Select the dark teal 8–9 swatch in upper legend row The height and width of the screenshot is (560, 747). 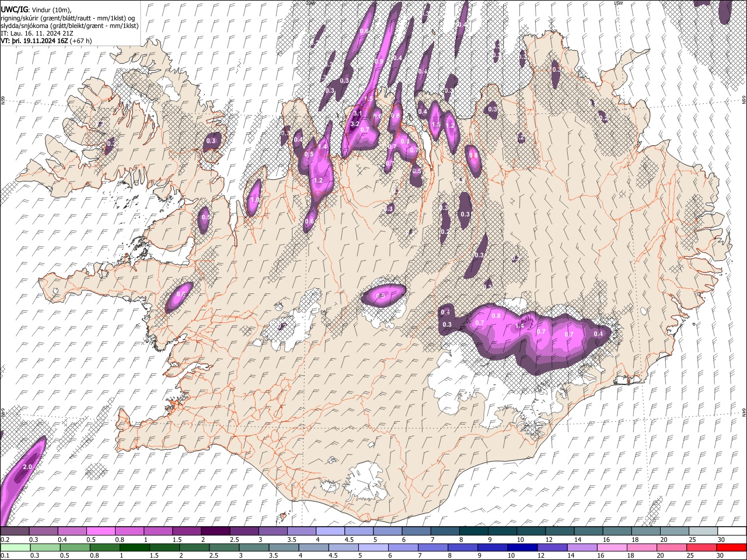(x=474, y=531)
